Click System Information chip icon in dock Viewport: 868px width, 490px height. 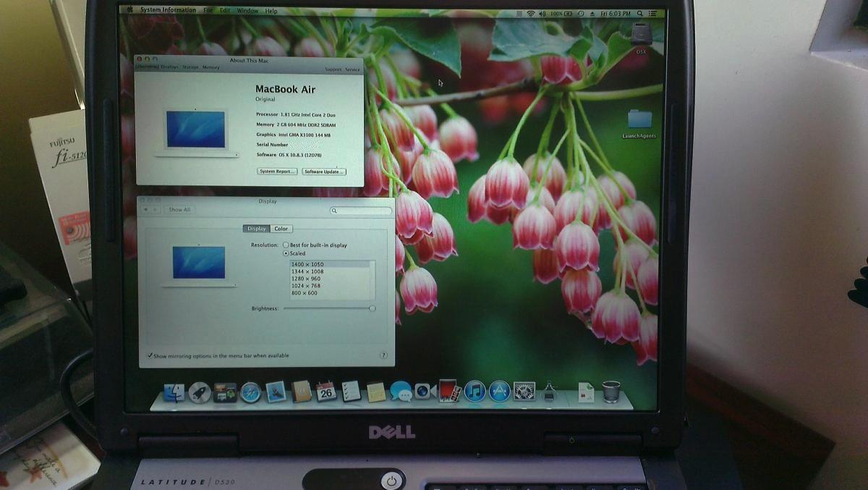click(x=549, y=392)
